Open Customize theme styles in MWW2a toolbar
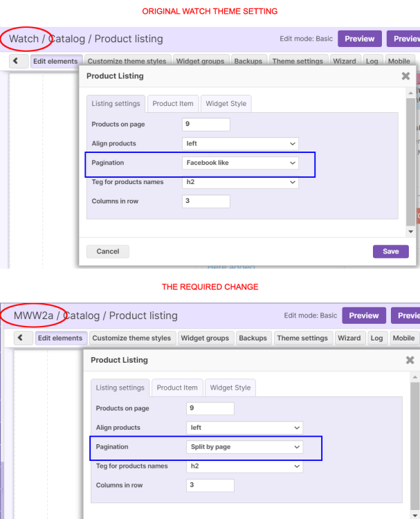The height and width of the screenshot is (519, 420). (131, 338)
